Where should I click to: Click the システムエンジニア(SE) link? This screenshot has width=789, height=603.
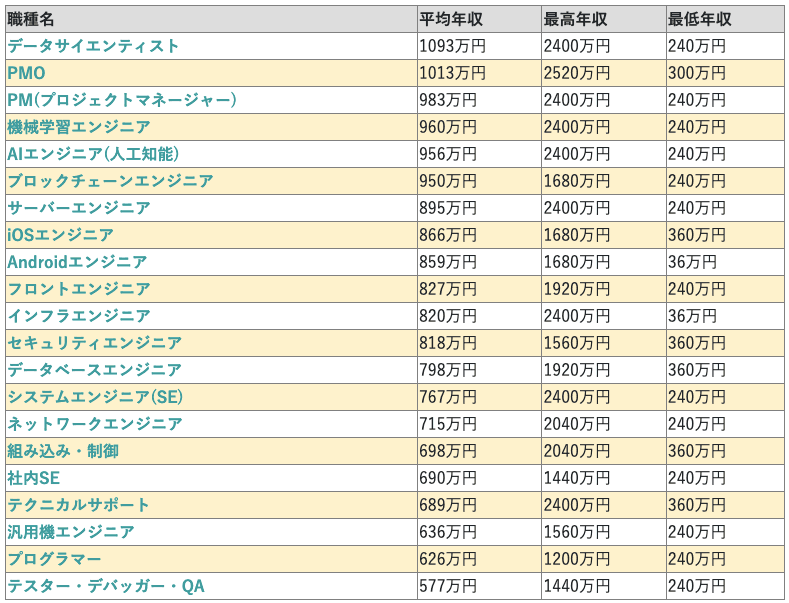tap(95, 397)
